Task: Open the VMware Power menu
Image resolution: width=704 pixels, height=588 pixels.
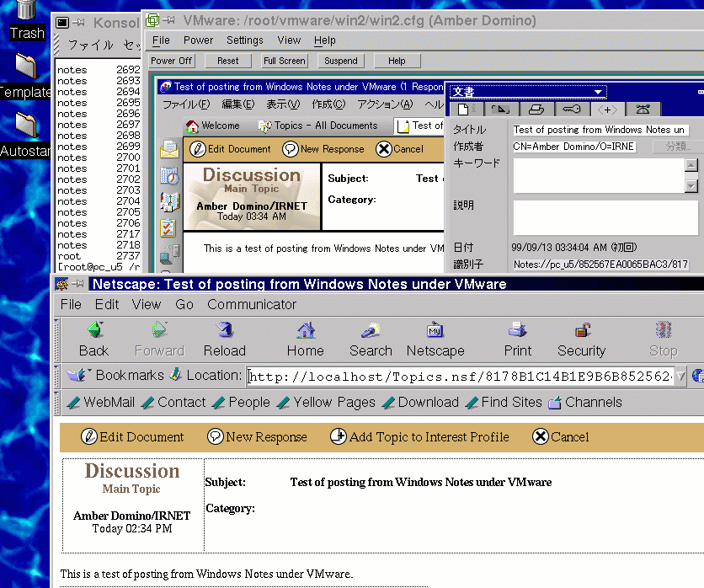Action: [x=198, y=40]
